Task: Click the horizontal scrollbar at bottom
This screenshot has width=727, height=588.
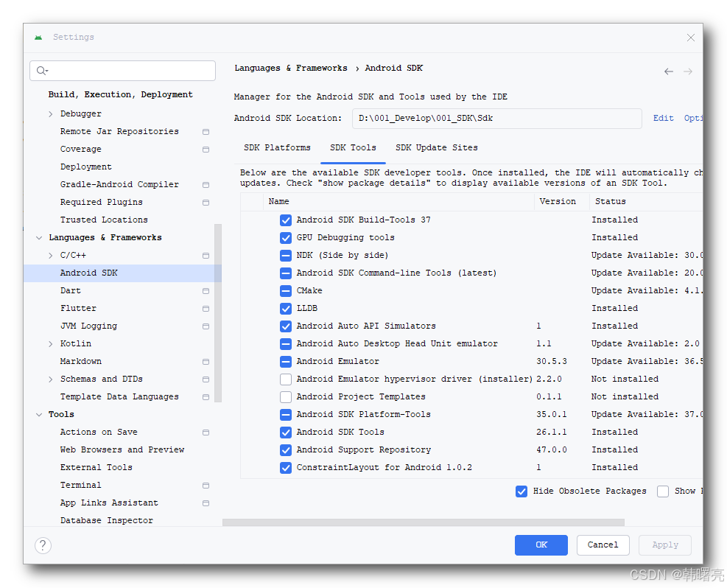Action: [x=424, y=522]
